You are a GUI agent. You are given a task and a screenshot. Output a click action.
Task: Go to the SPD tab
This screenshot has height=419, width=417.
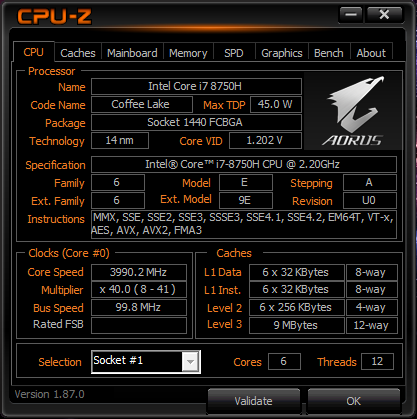tap(234, 53)
